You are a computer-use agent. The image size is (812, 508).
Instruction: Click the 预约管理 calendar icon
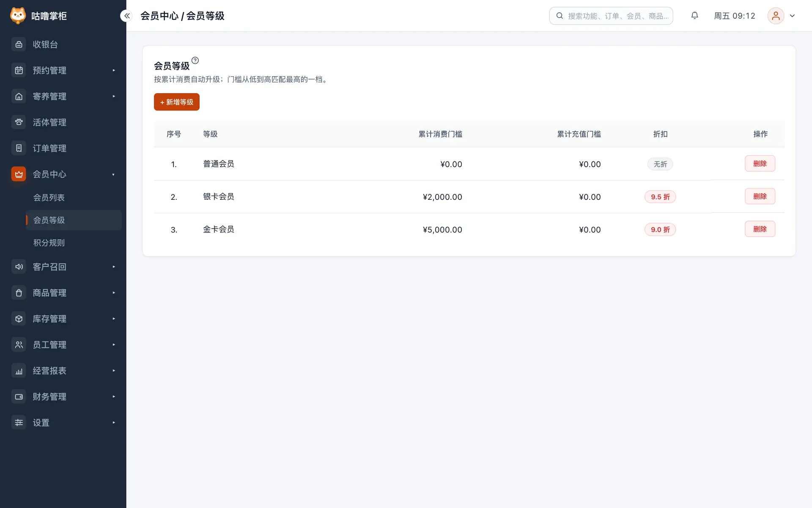[x=19, y=70]
